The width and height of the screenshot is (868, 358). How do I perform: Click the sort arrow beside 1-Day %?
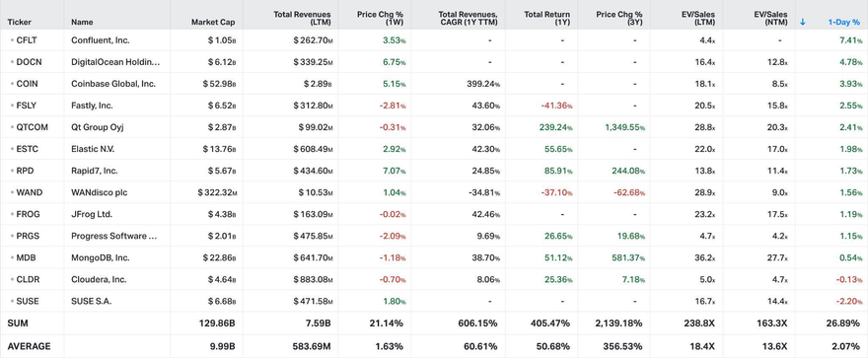[x=803, y=22]
